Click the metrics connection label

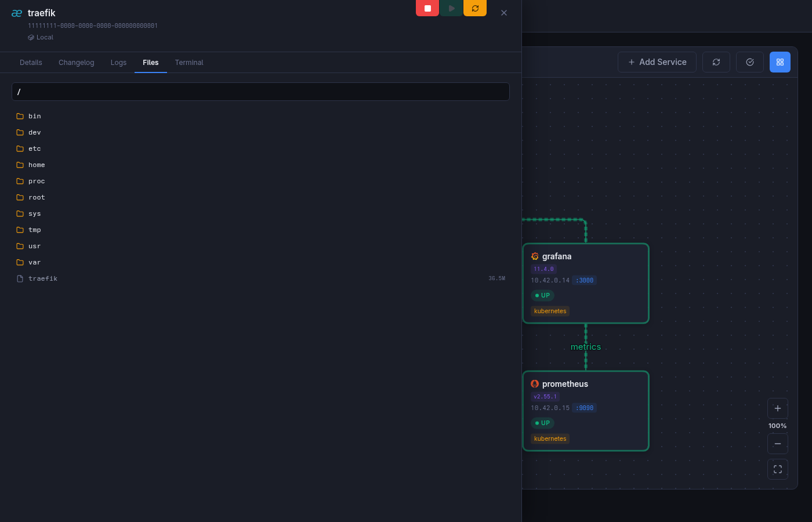coord(586,347)
